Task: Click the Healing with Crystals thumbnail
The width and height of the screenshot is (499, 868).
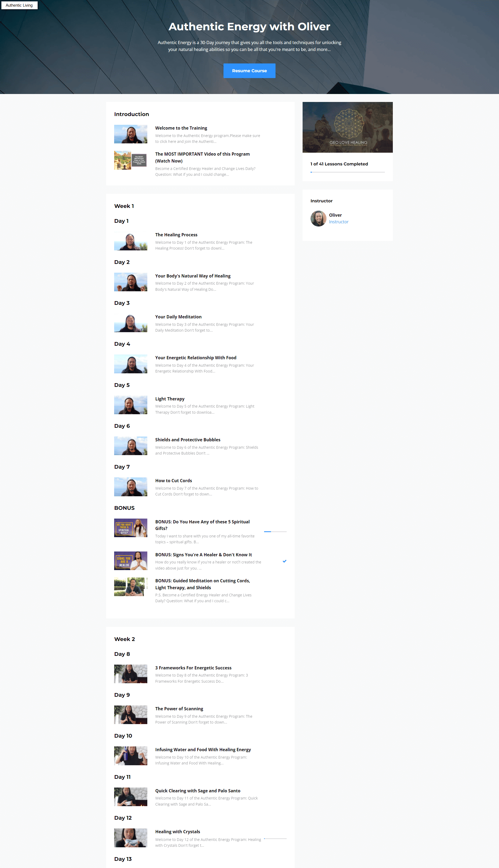Action: pos(131,838)
